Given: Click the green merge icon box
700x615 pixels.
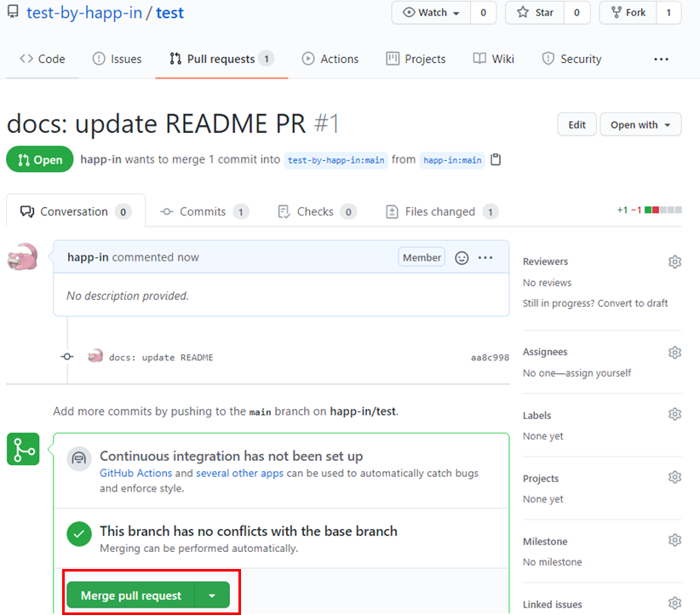Looking at the screenshot, I should coord(23,449).
